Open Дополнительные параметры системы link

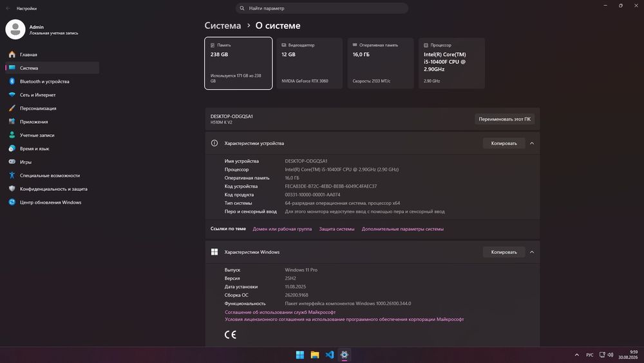pyautogui.click(x=402, y=229)
